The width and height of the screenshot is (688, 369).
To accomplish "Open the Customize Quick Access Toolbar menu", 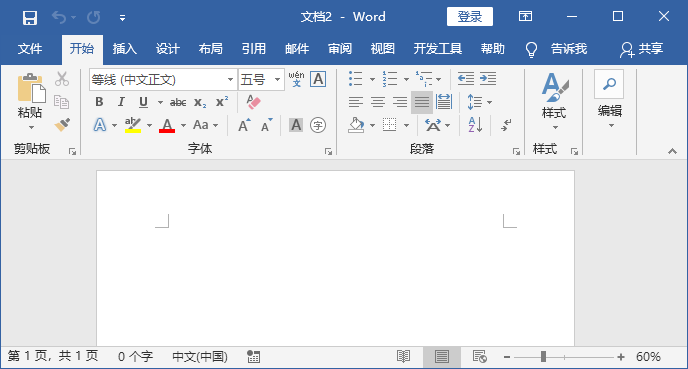I will (x=122, y=18).
